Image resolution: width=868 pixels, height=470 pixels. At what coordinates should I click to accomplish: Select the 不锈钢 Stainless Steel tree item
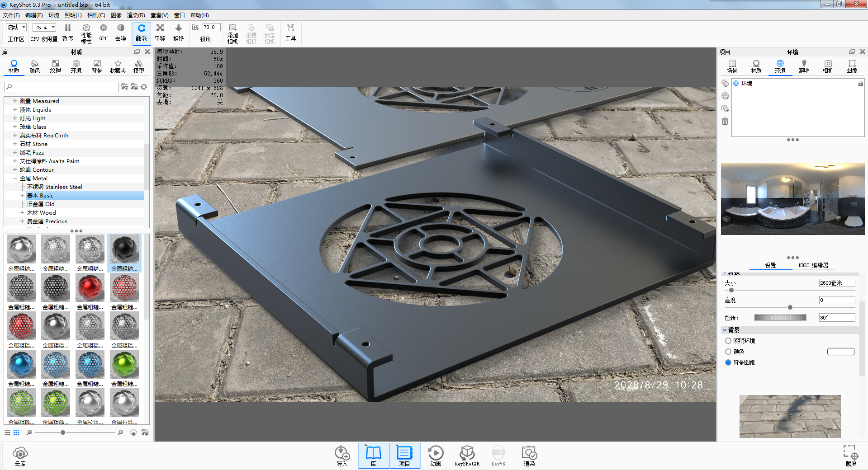point(55,187)
